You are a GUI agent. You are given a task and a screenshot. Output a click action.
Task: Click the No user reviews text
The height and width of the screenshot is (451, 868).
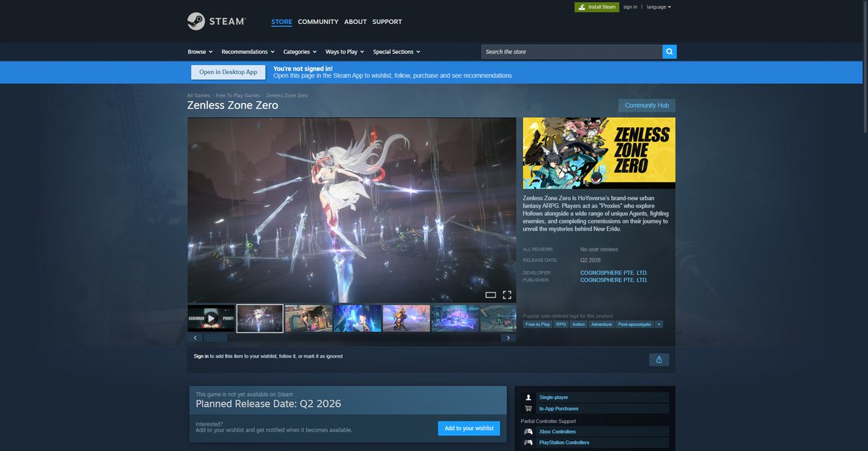coord(599,249)
